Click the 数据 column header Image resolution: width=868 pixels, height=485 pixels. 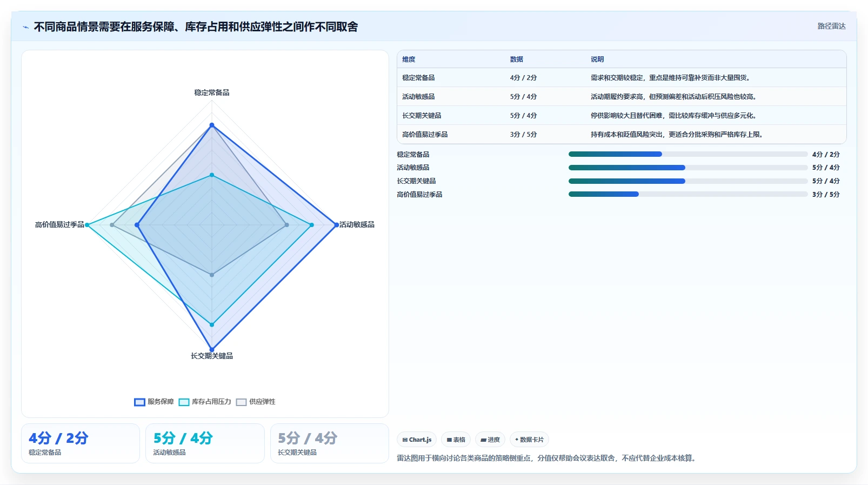pos(517,59)
